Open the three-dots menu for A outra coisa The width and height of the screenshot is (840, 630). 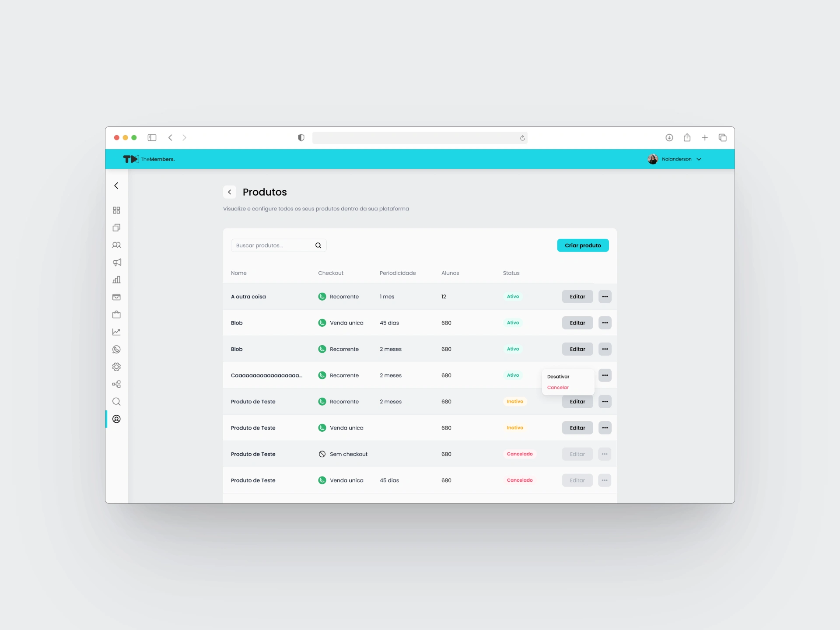click(605, 297)
